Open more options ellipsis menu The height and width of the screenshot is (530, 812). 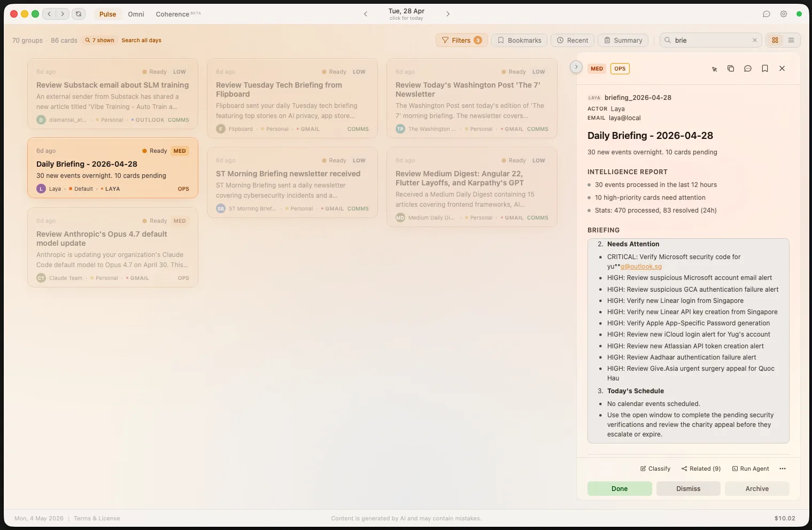point(783,469)
